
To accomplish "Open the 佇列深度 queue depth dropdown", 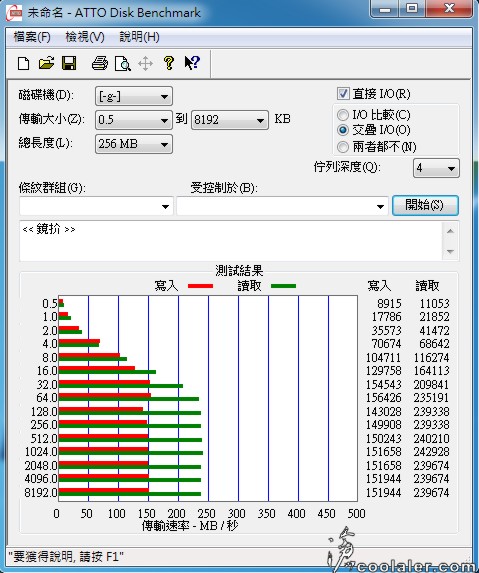I will click(436, 168).
